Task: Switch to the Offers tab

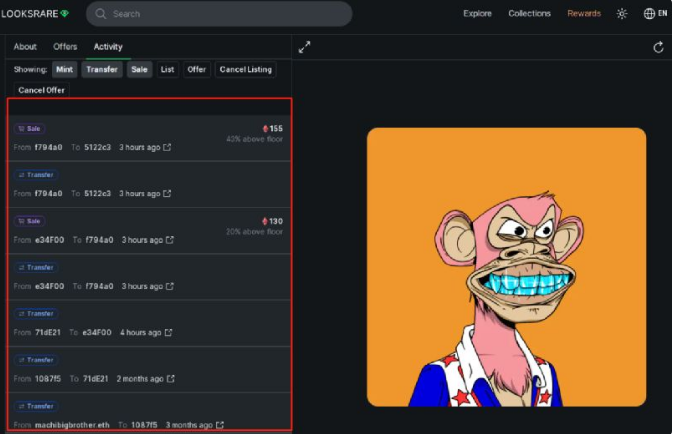Action: click(x=65, y=47)
